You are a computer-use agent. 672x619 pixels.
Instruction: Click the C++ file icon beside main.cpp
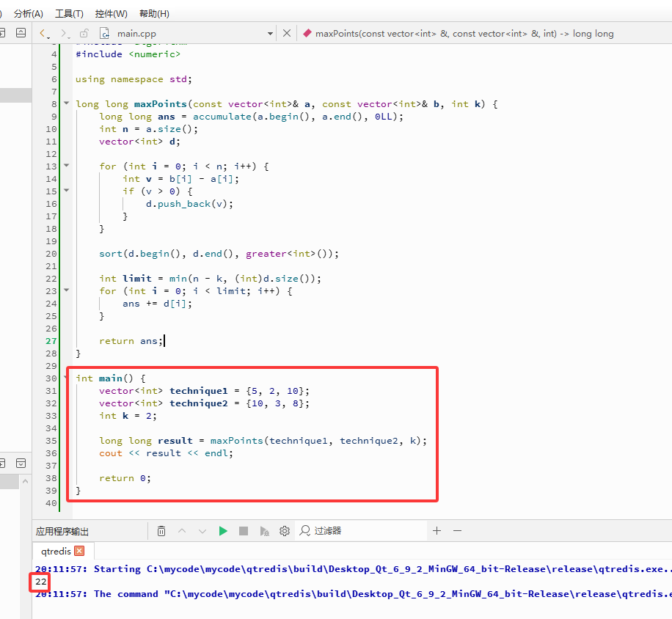click(105, 34)
